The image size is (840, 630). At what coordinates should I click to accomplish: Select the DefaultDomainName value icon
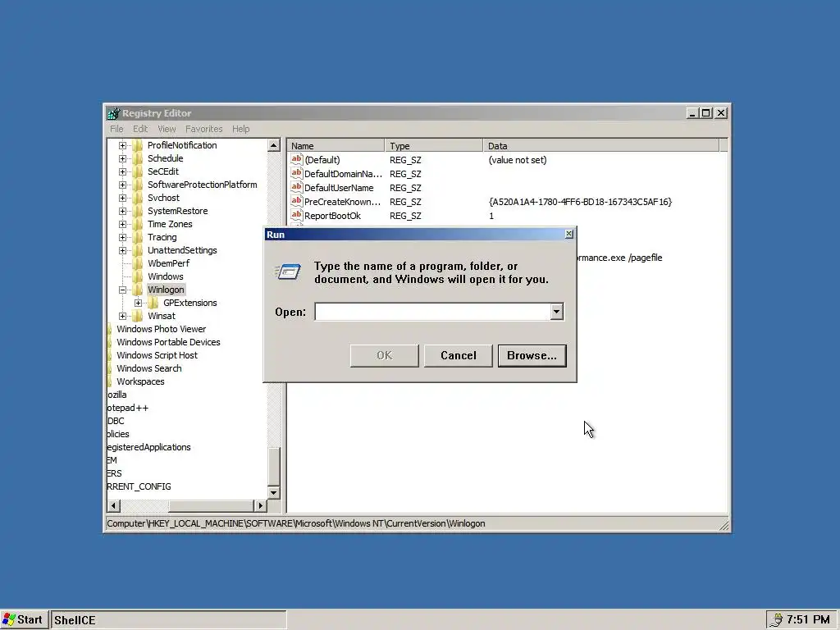297,174
